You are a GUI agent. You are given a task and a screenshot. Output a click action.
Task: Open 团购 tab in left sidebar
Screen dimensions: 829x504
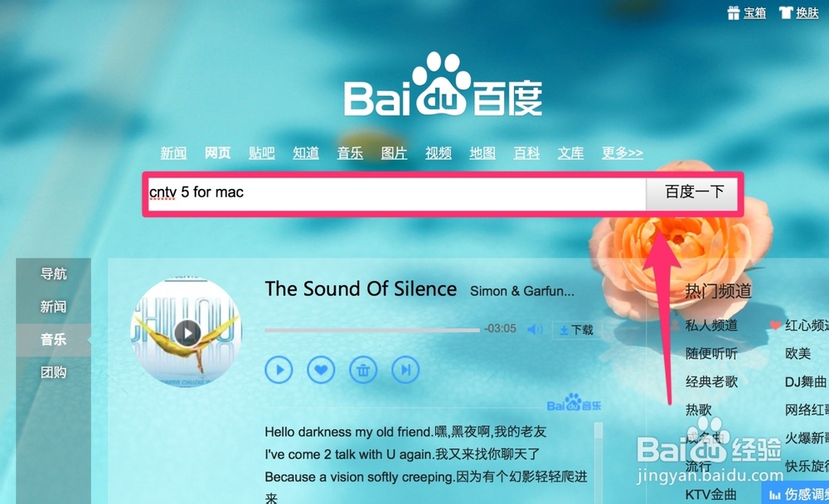click(x=53, y=372)
